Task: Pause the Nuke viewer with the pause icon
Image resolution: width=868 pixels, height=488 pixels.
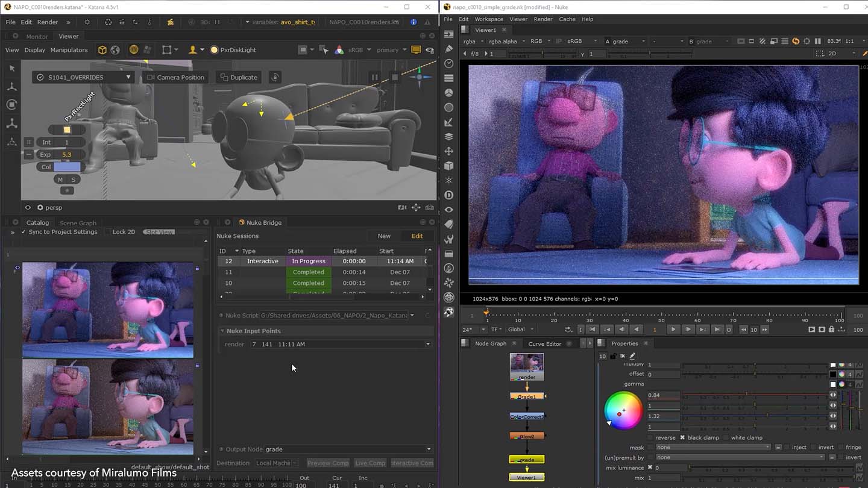Action: pos(818,41)
